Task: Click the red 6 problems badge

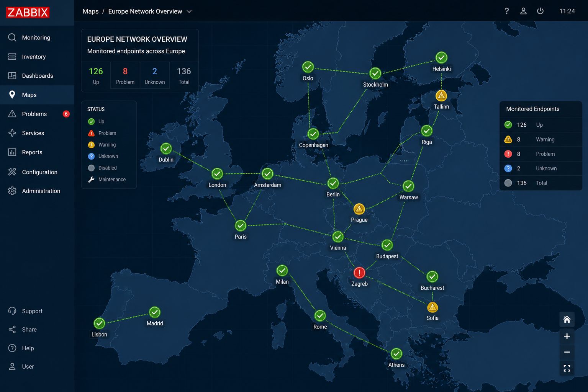Action: (66, 114)
